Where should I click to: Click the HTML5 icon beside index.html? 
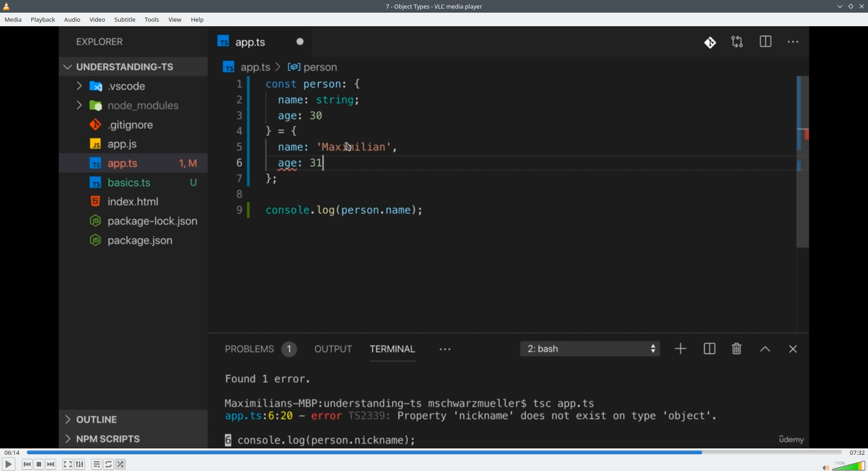click(x=95, y=202)
